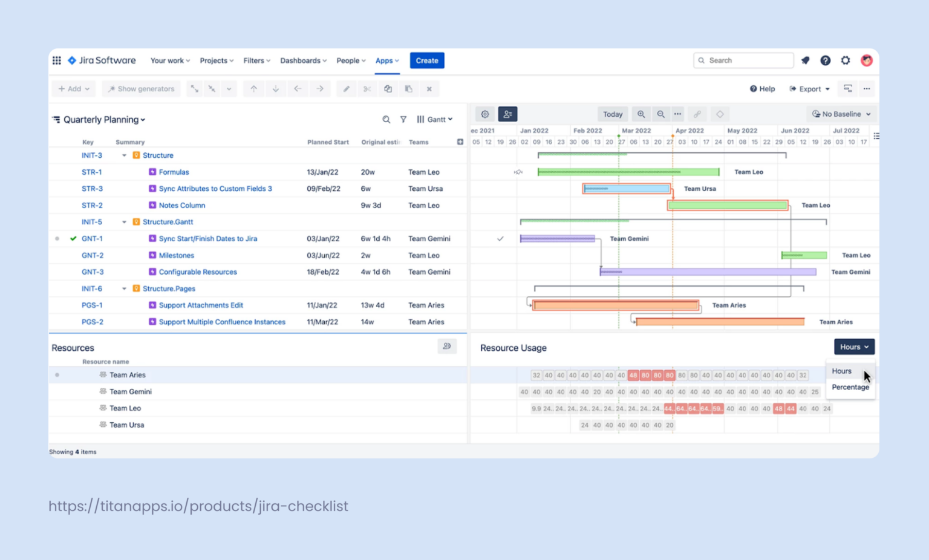Toggle the panel layout icon next to Export
The height and width of the screenshot is (560, 929).
[848, 89]
